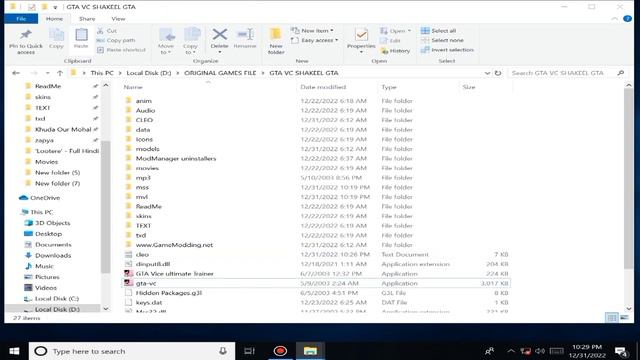This screenshot has width=640, height=360.
Task: Open Explorer help icon
Action: coord(627,19)
